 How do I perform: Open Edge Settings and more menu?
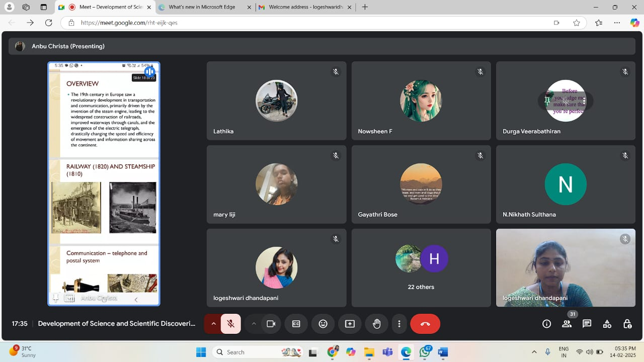(617, 23)
